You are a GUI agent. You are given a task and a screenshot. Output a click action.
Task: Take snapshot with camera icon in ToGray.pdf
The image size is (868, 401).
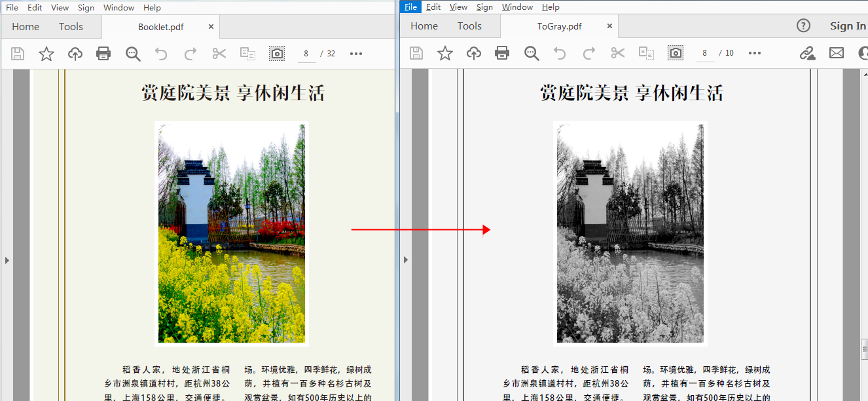[x=676, y=53]
